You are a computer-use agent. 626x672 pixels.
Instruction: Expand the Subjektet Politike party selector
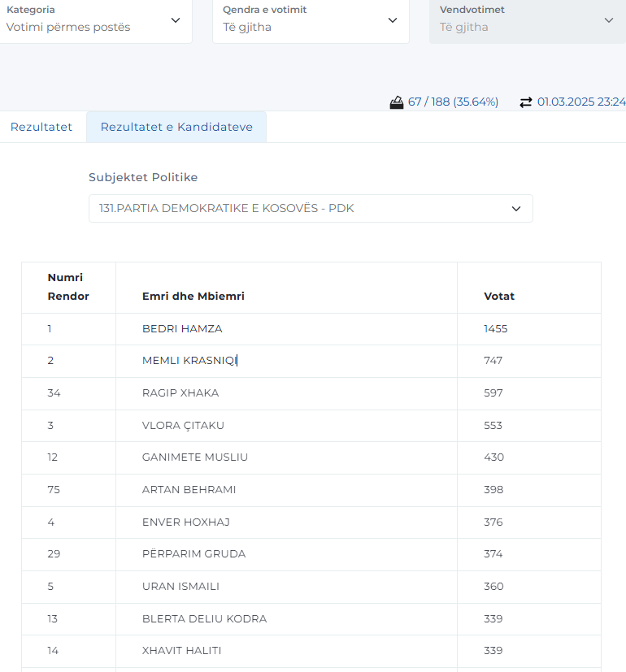click(x=311, y=208)
